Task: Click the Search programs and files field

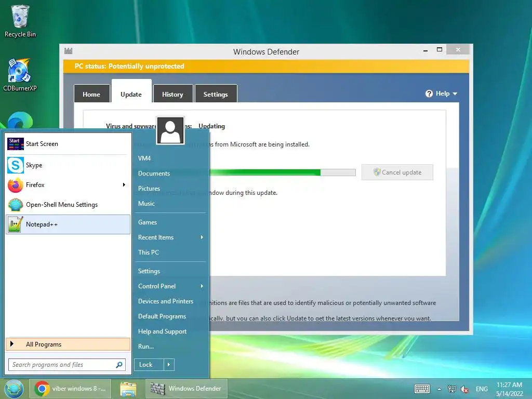Action: tap(67, 365)
